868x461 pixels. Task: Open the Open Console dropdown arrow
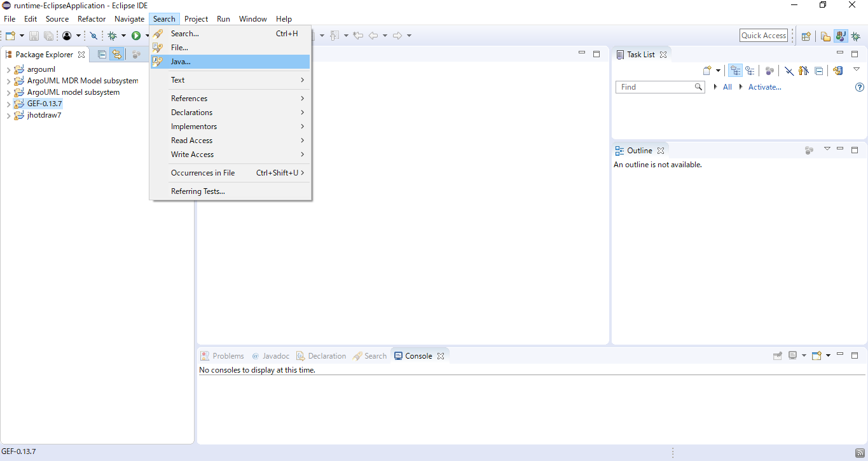[828, 356]
